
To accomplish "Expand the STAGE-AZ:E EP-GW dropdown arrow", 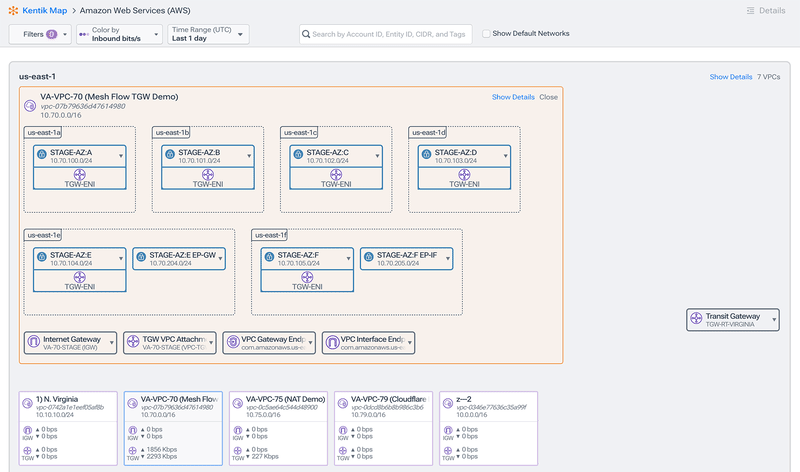I will (220, 259).
